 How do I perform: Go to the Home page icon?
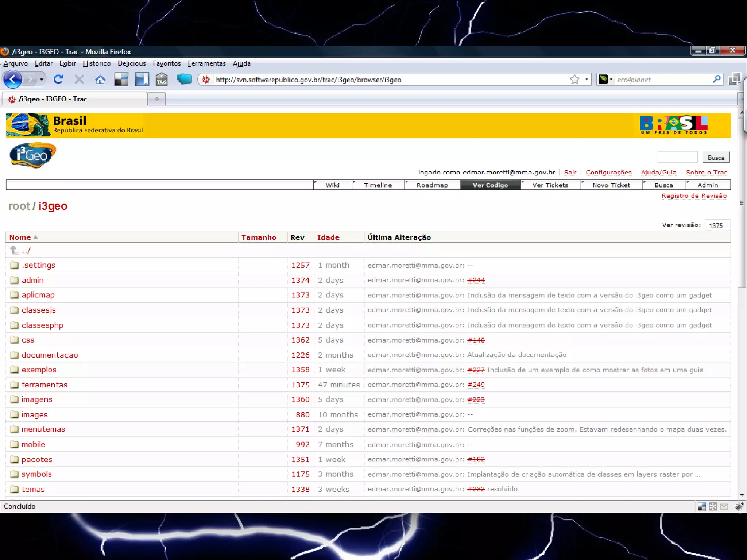tap(100, 80)
